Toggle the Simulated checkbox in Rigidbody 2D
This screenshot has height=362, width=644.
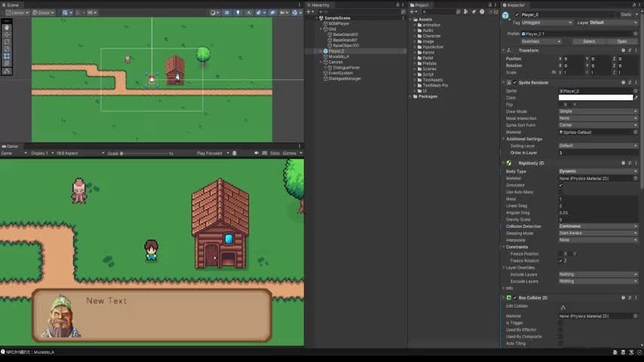pyautogui.click(x=560, y=185)
